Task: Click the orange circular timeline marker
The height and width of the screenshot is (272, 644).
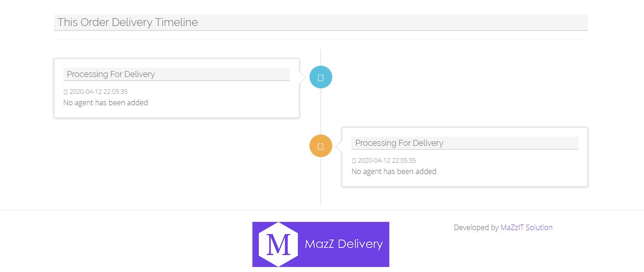Action: tap(321, 146)
